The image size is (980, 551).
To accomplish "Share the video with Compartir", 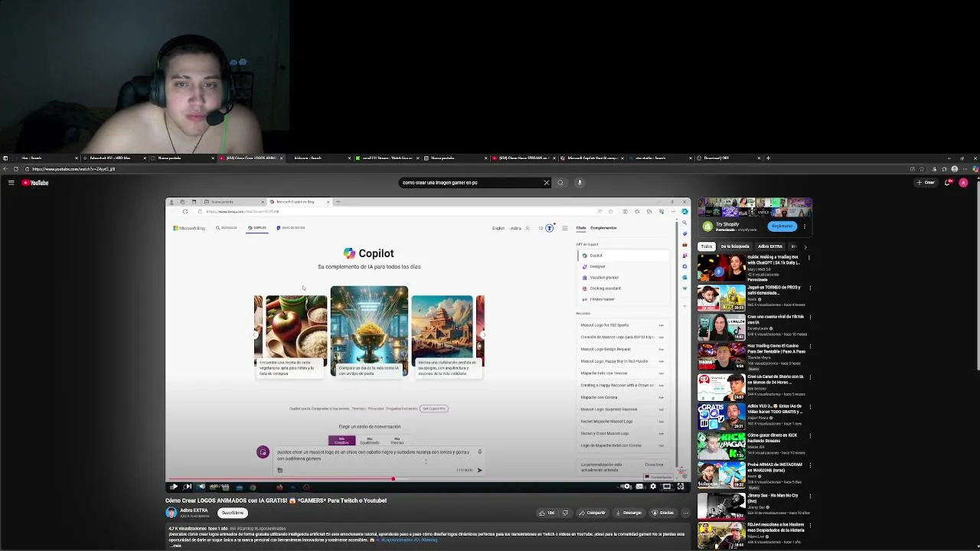I will (x=593, y=513).
